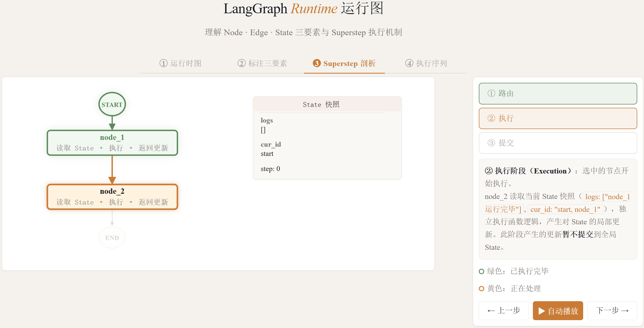This screenshot has width=644, height=328.
Task: Click the 'step: 0' counter text
Action: 270,169
